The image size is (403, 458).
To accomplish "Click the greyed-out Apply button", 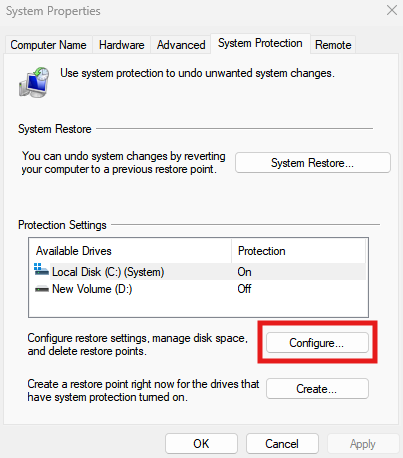I will click(x=363, y=444).
